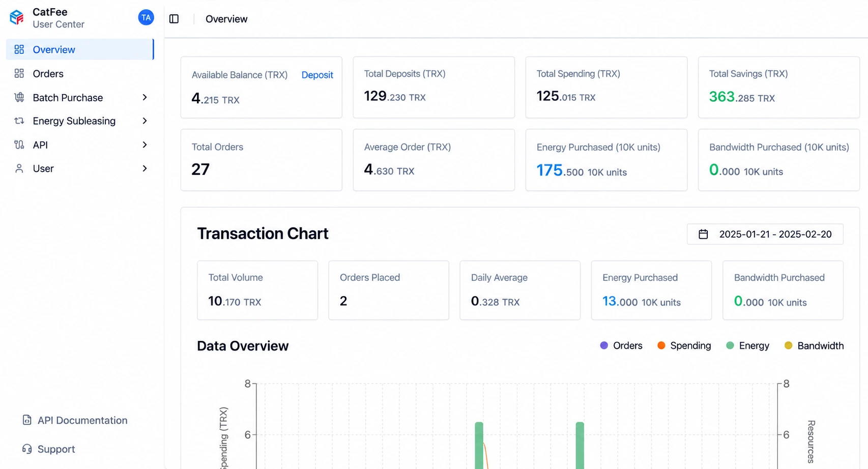
Task: Click the API Documentation file icon
Action: (27, 420)
